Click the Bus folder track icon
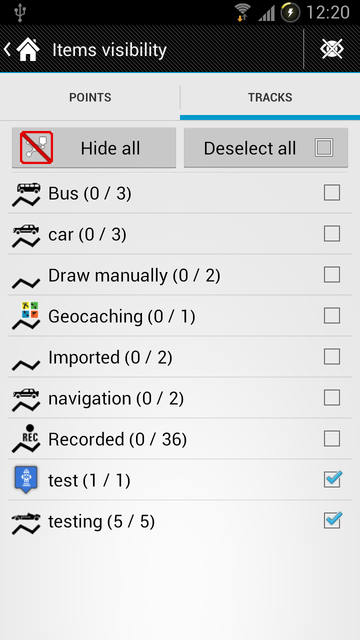Viewport: 360px width, 640px height. 26,194
